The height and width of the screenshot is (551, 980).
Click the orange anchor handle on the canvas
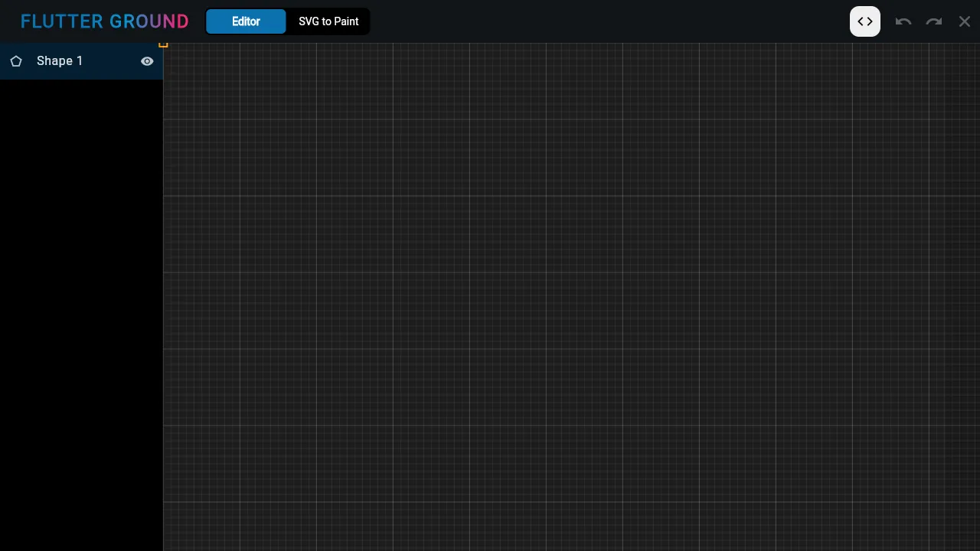point(164,45)
